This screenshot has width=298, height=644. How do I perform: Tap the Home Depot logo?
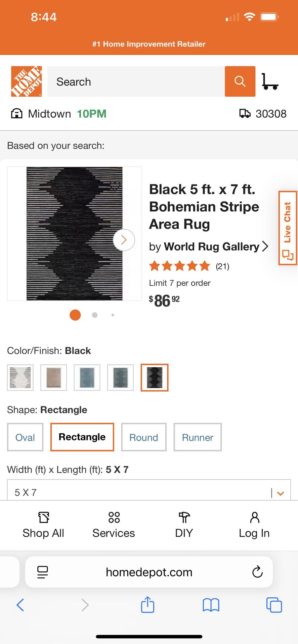[x=27, y=82]
